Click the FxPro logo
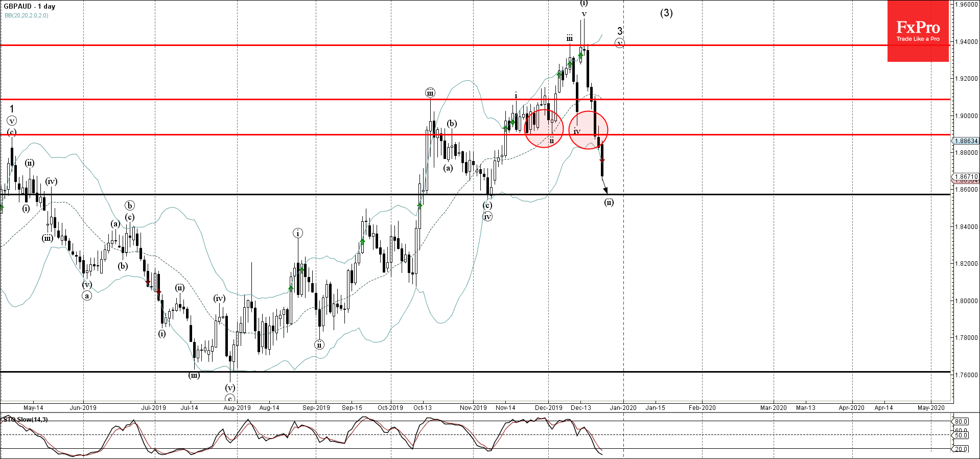The height and width of the screenshot is (459, 980). pyautogui.click(x=918, y=31)
